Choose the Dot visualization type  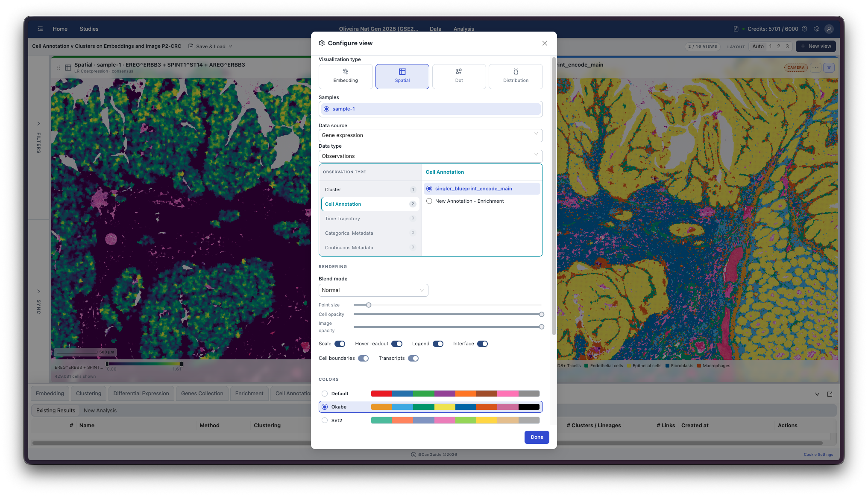[459, 76]
